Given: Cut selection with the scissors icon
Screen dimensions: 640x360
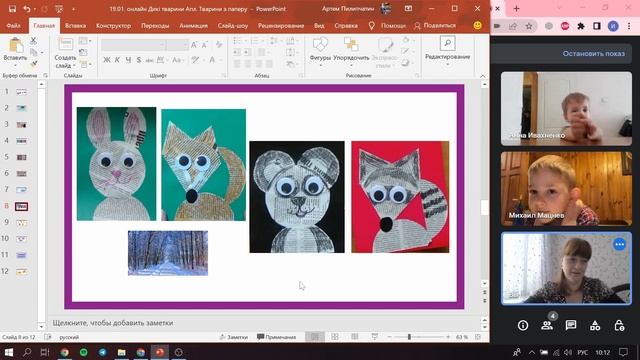Looking at the screenshot, I should [x=33, y=41].
